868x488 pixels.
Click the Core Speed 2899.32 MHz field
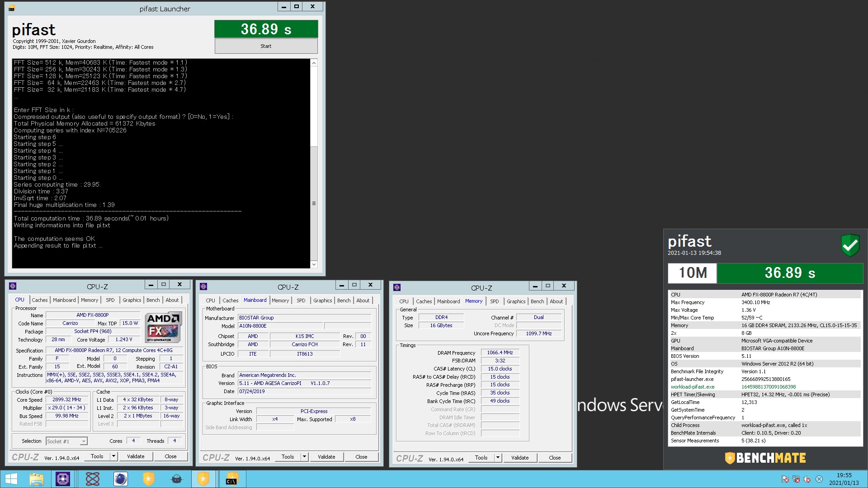coord(67,399)
